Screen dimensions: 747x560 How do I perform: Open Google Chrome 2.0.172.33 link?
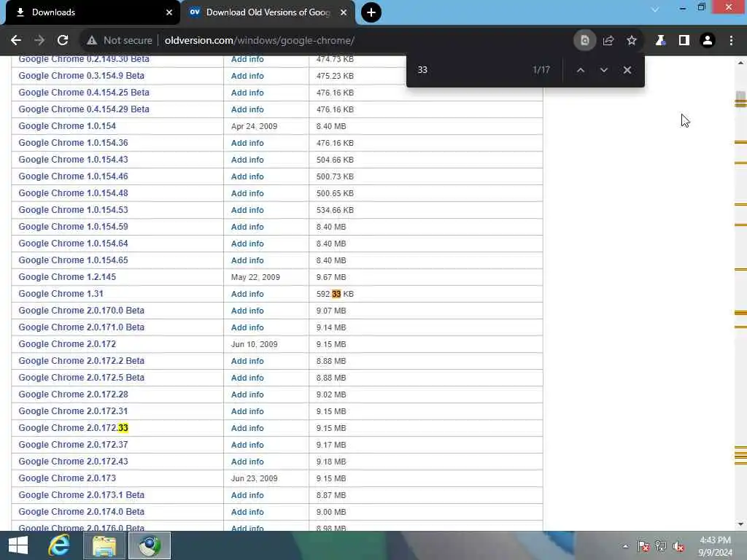74,427
